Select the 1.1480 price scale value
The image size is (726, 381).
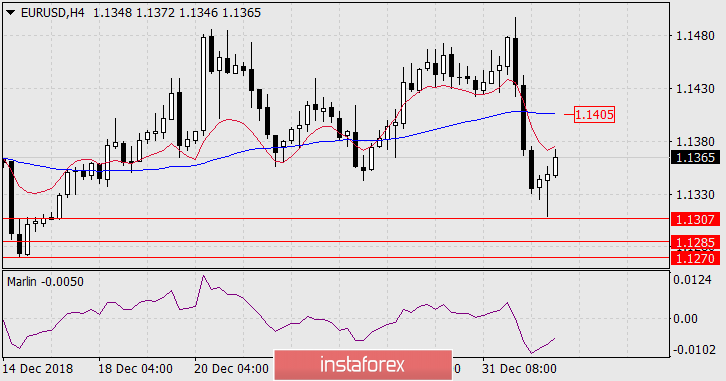[695, 36]
